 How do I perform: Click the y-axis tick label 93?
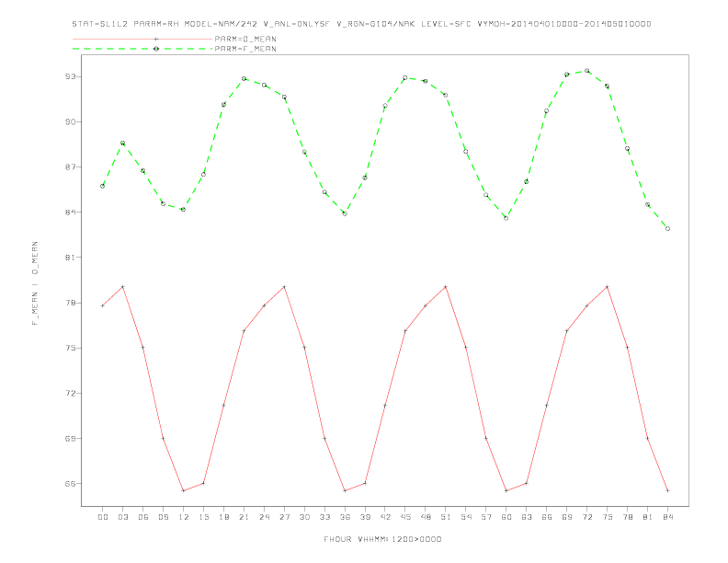(x=70, y=76)
